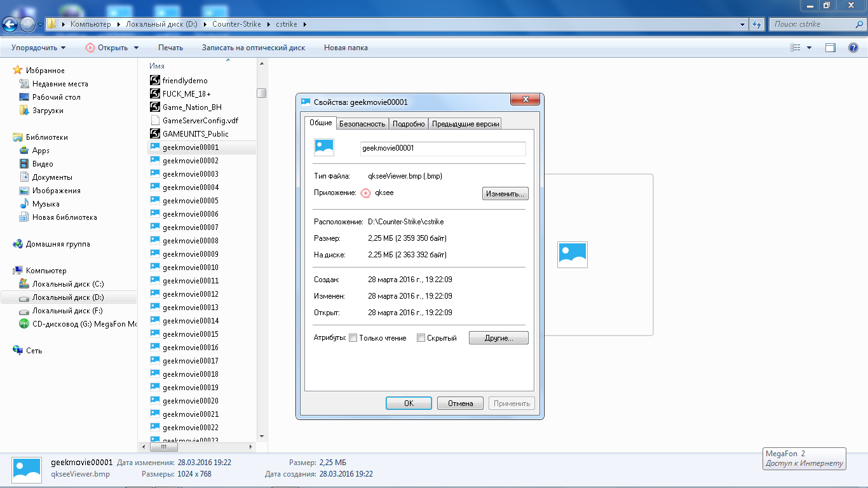Click the file list vertical scrollbar thumb
The width and height of the screenshot is (868, 488).
point(261,93)
